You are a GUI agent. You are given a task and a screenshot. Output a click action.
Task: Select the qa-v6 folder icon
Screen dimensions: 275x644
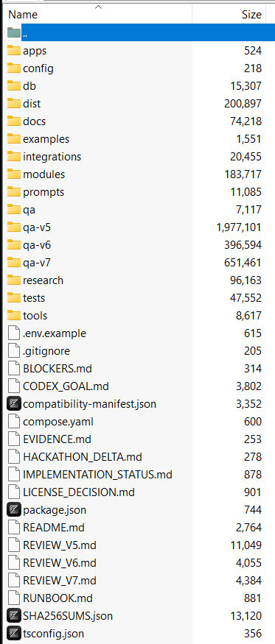(x=14, y=245)
